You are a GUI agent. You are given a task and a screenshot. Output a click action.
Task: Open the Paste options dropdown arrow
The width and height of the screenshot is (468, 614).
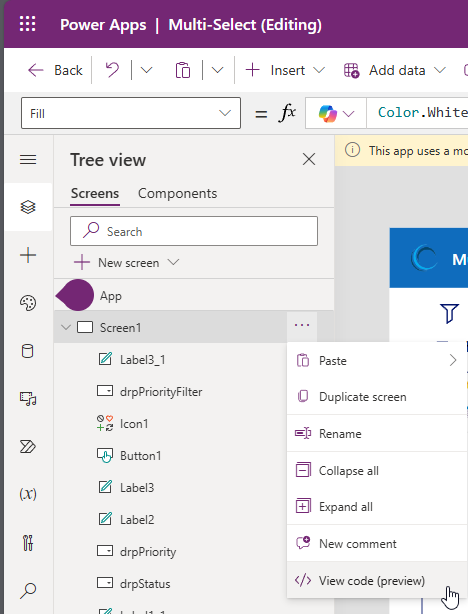click(x=217, y=70)
